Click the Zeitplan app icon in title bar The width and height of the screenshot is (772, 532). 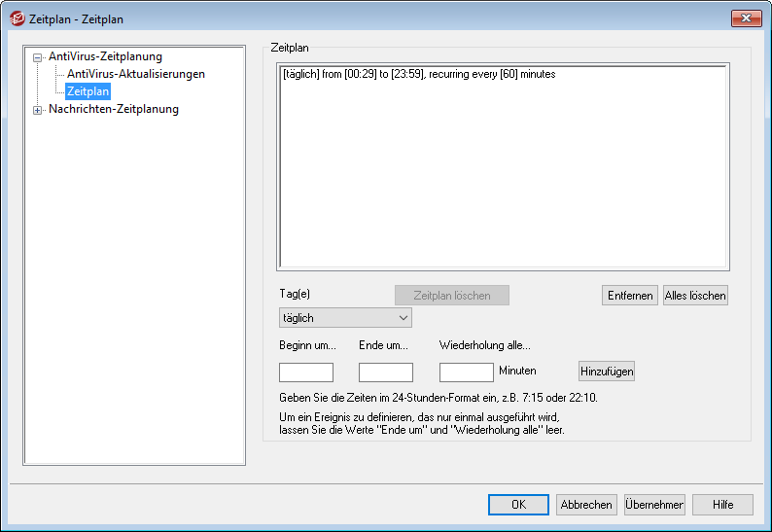(x=17, y=18)
